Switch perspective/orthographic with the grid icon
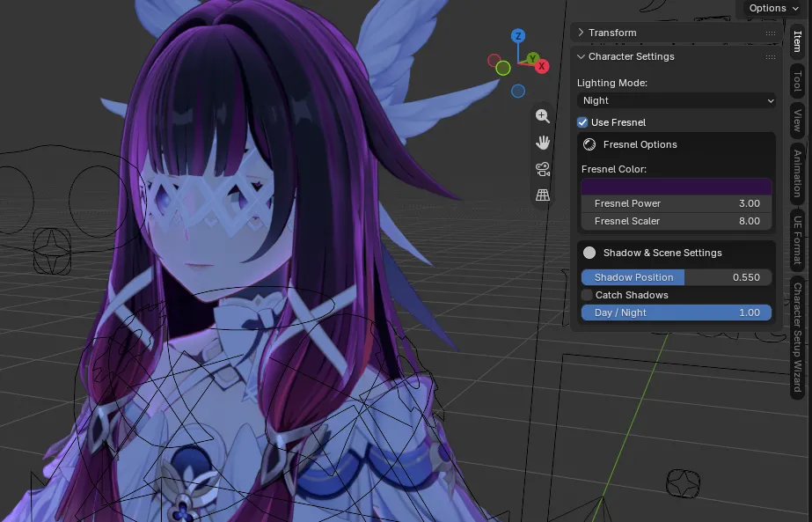Screen dimensions: 812x522 [x=542, y=195]
